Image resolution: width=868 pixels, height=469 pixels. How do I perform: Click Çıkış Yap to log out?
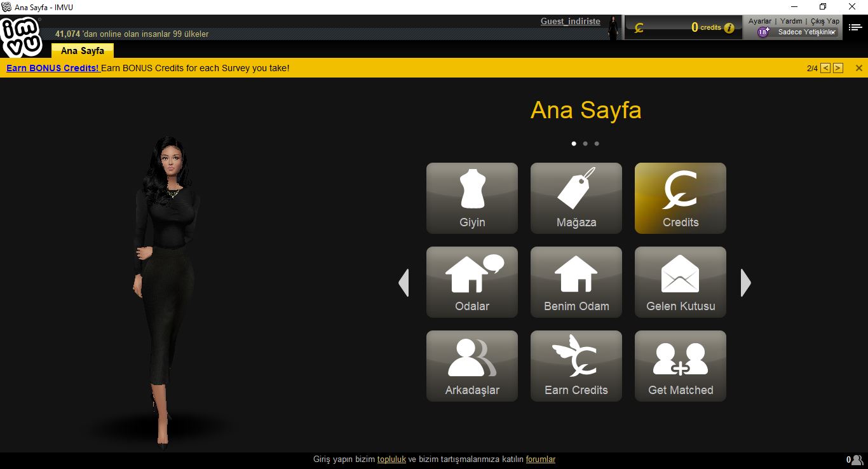(825, 21)
